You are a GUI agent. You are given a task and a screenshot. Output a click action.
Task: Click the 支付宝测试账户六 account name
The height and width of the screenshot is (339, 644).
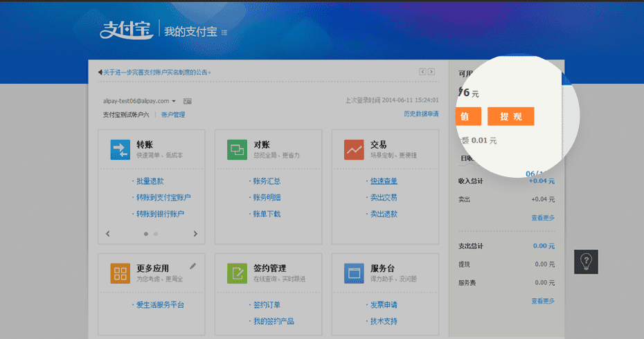[x=126, y=115]
